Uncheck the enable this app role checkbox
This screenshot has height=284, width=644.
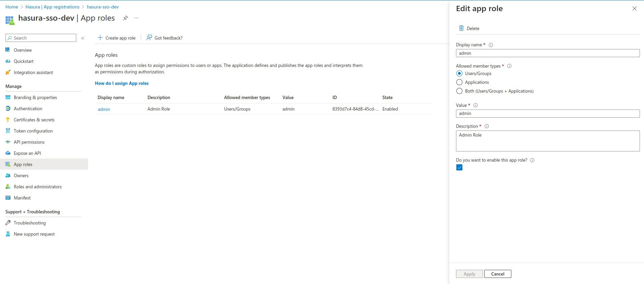[x=459, y=168]
